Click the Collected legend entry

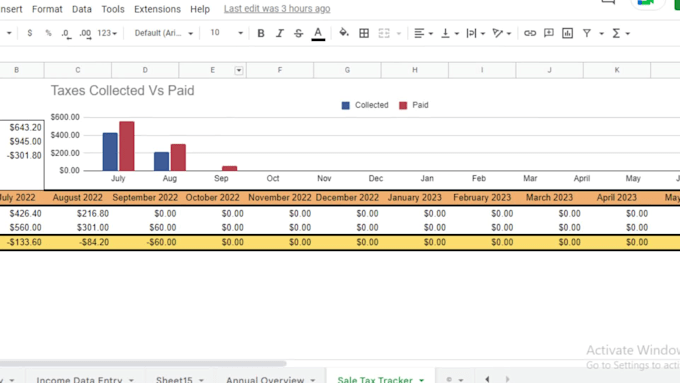pyautogui.click(x=365, y=105)
